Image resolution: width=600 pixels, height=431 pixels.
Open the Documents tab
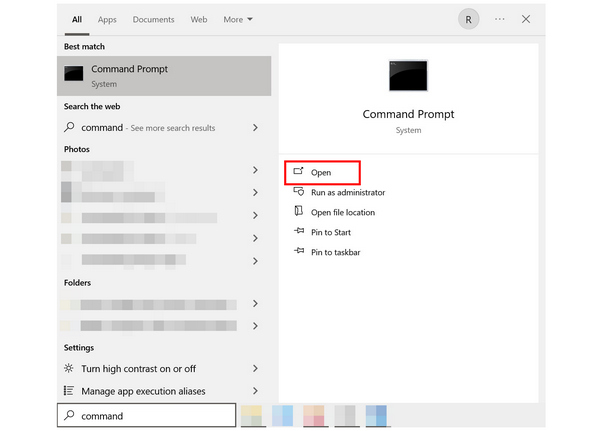click(x=153, y=20)
